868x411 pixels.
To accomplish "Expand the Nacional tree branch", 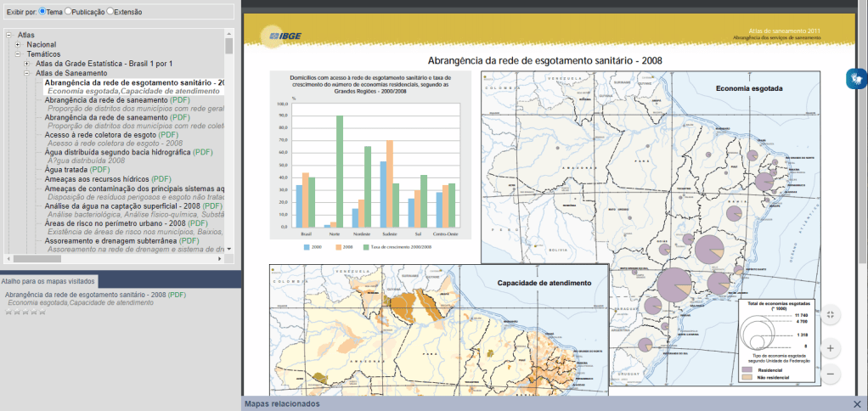I will click(17, 44).
